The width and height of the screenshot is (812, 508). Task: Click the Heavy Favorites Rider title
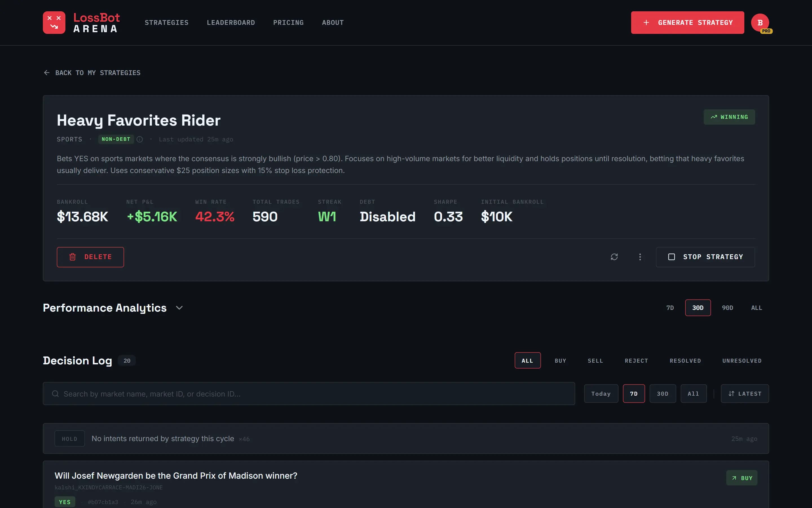coord(139,120)
